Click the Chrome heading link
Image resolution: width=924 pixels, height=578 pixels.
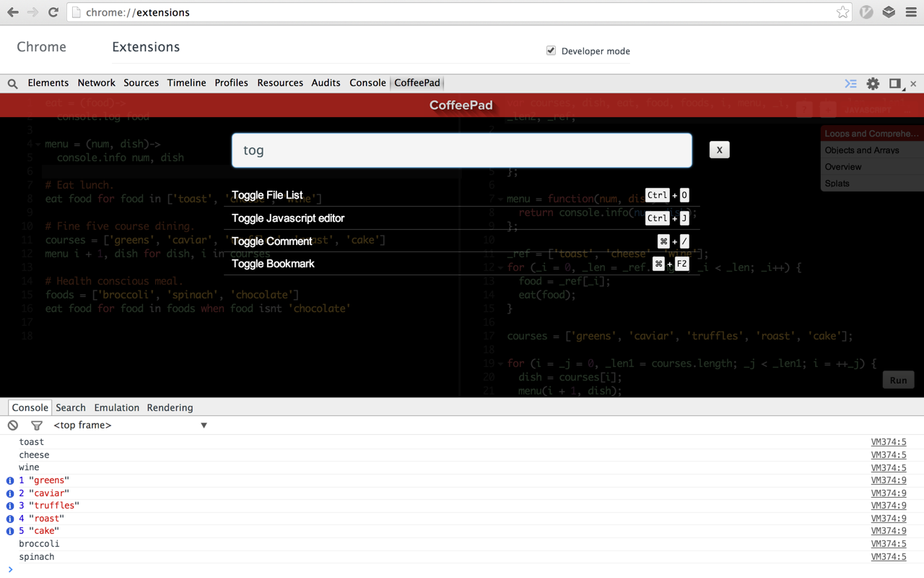click(x=41, y=47)
